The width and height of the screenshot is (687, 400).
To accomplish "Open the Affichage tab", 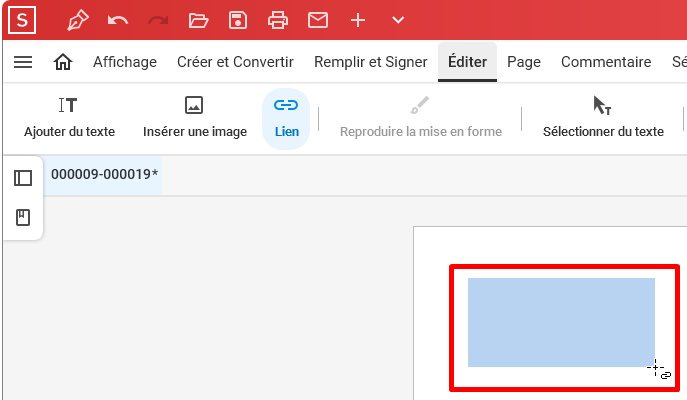I will click(125, 62).
